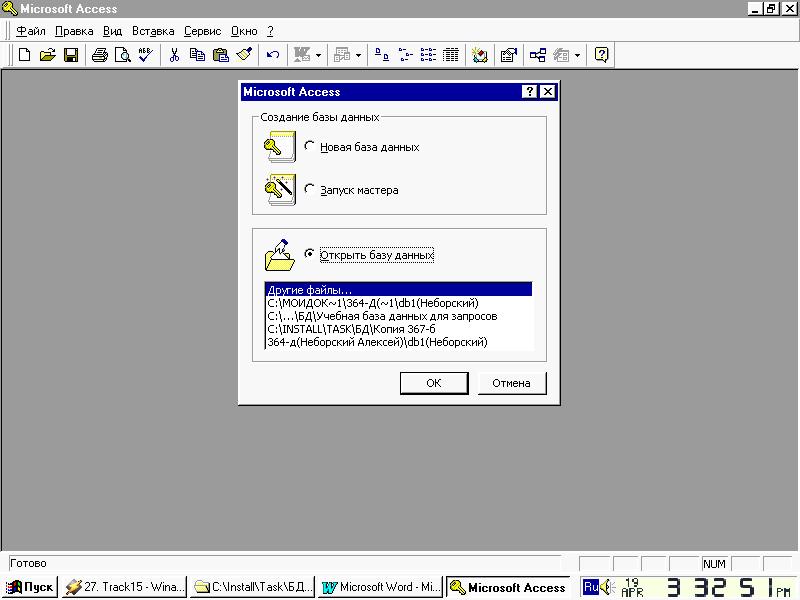Click the New database toolbar icon

point(24,55)
